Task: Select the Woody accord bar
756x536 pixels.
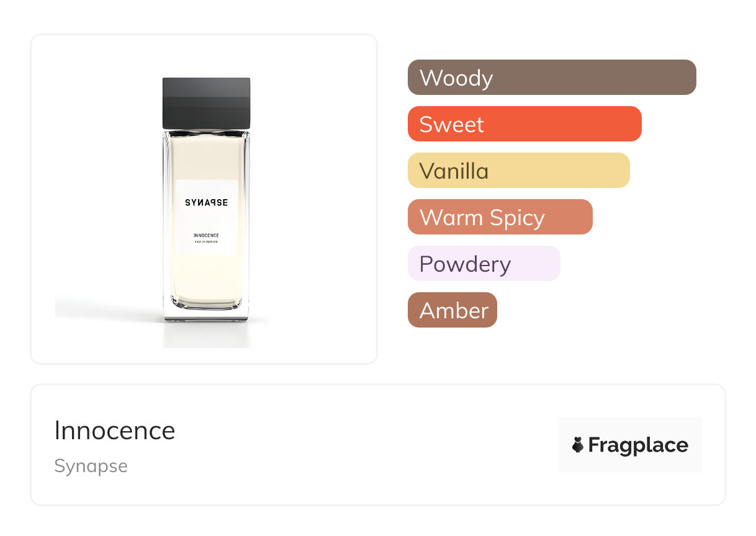Action: 551,78
